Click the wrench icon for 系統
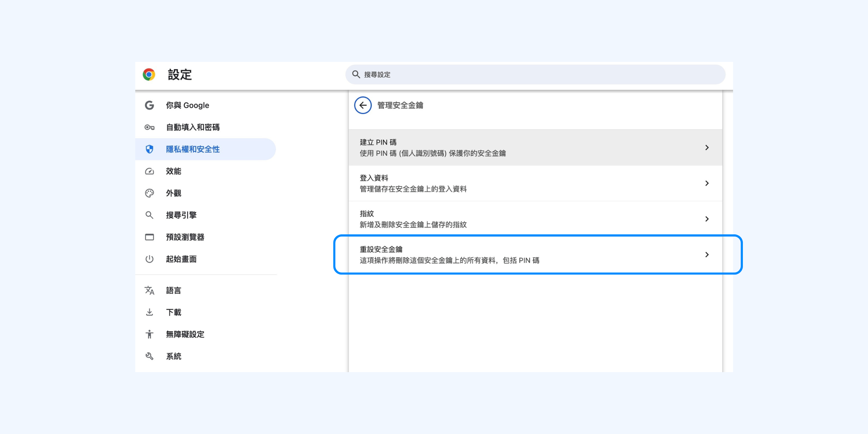Screen dimensions: 868x434 coord(149,356)
